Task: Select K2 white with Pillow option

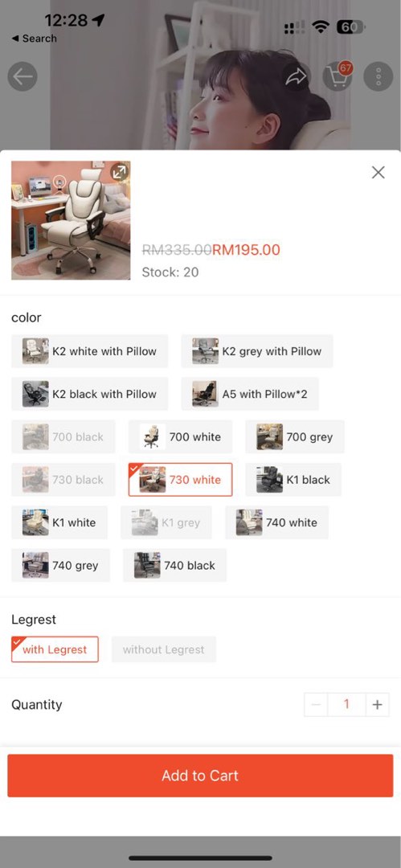Action: pos(90,351)
